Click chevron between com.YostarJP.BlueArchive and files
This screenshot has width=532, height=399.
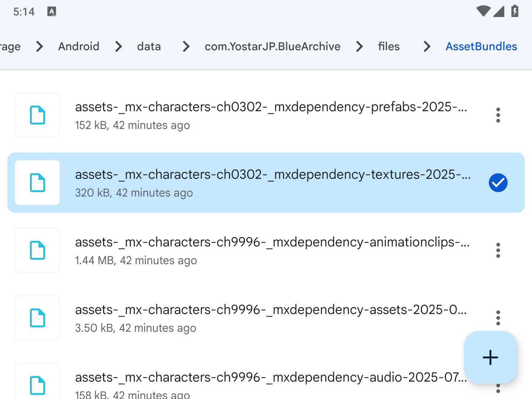tap(359, 47)
